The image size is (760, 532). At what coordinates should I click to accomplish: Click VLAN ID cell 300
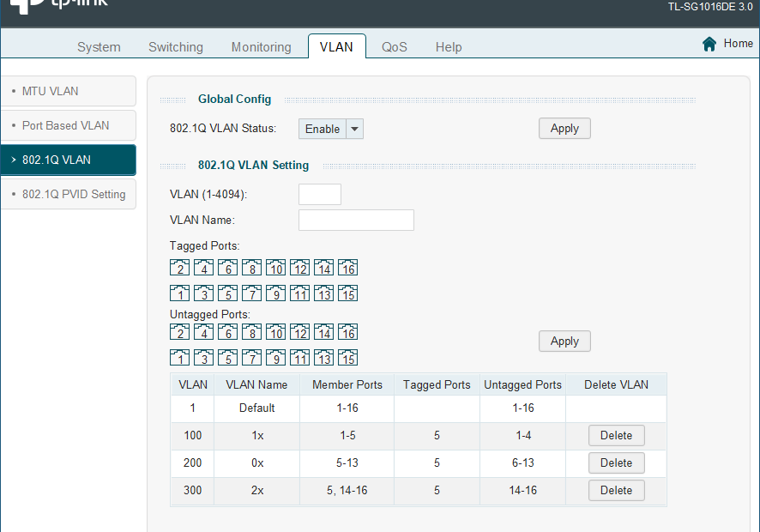pos(192,491)
